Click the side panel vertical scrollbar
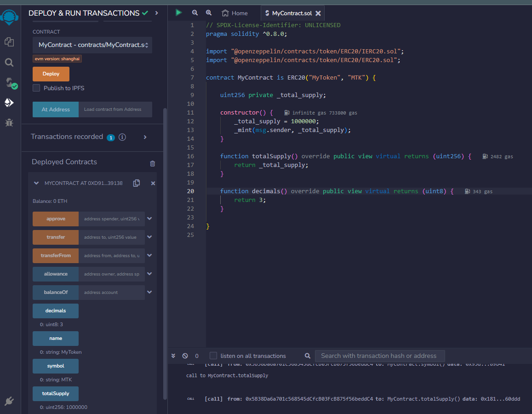 tap(165, 254)
